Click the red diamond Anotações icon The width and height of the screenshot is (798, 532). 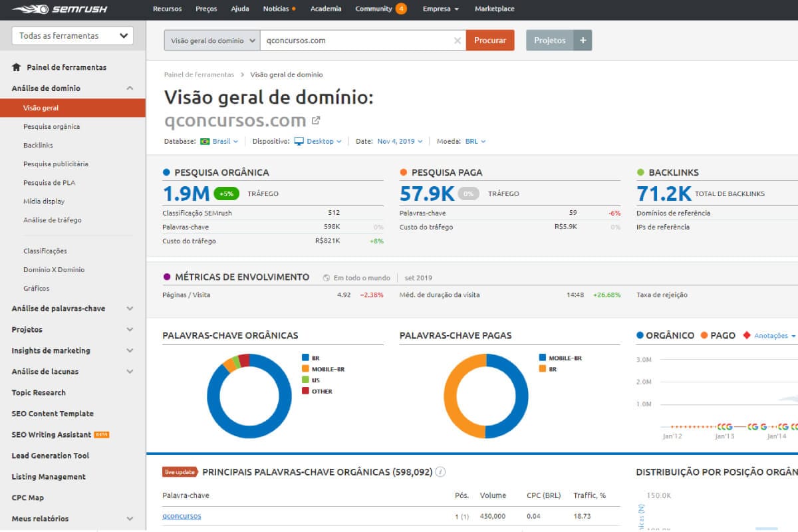point(747,336)
